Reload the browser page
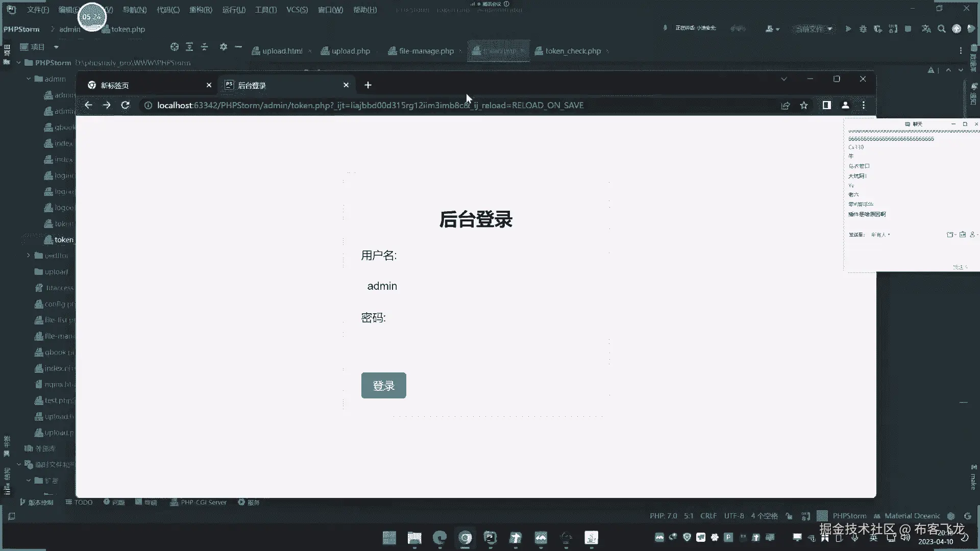The width and height of the screenshot is (980, 551). (125, 105)
